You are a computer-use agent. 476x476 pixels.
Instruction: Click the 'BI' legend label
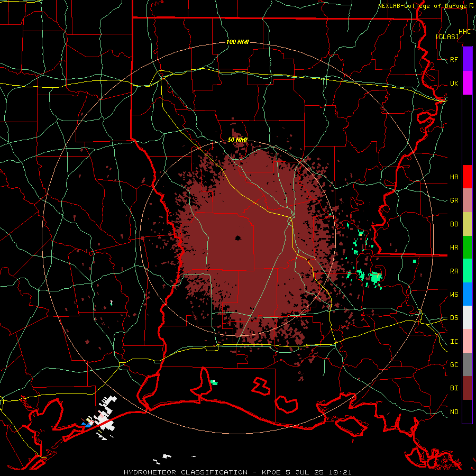click(454, 388)
